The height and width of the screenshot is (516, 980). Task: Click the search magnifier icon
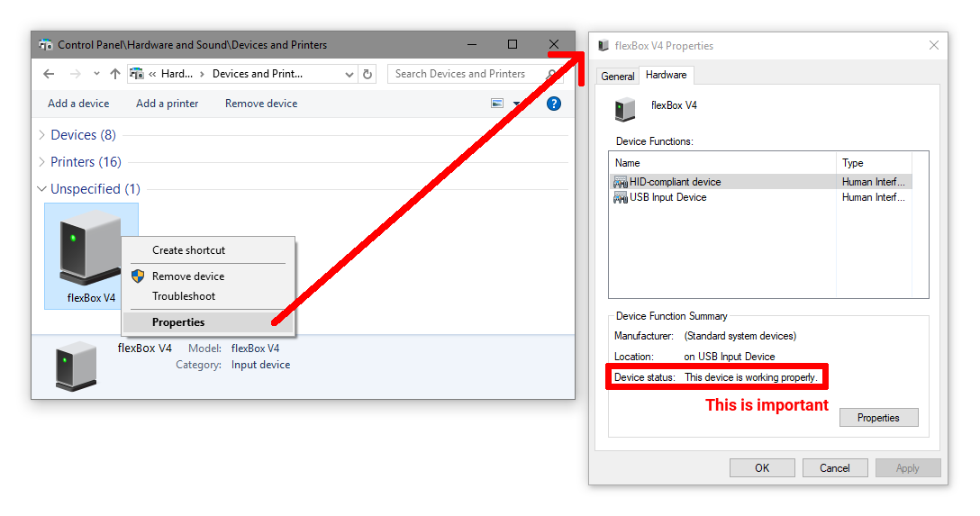point(551,75)
